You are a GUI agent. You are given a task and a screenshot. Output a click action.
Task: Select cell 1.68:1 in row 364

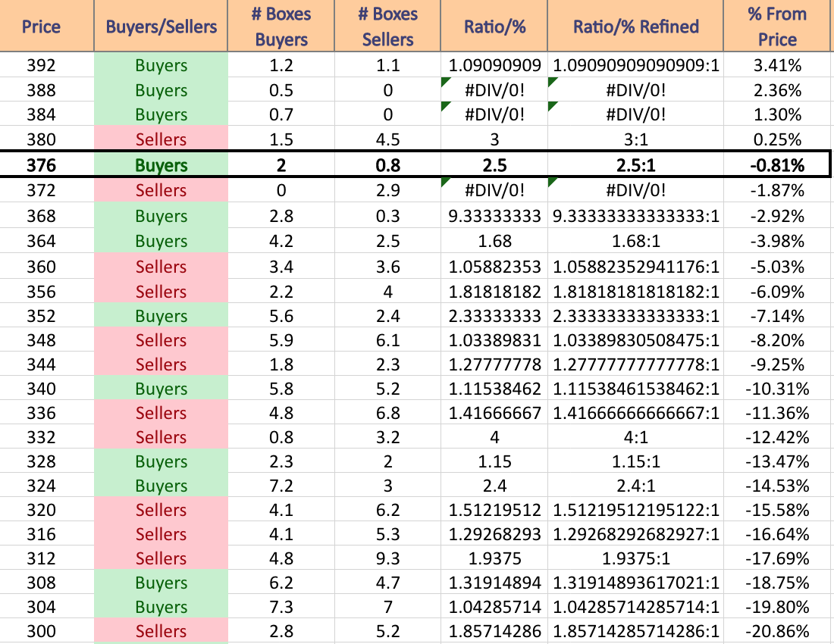635,241
